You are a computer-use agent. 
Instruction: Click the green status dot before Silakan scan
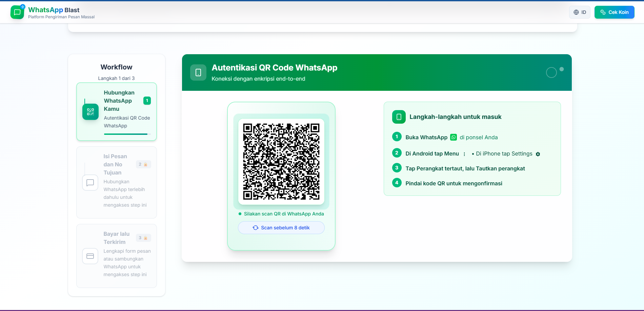click(240, 214)
